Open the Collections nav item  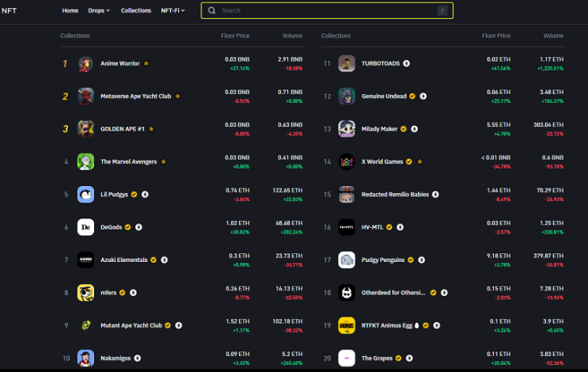(x=136, y=10)
